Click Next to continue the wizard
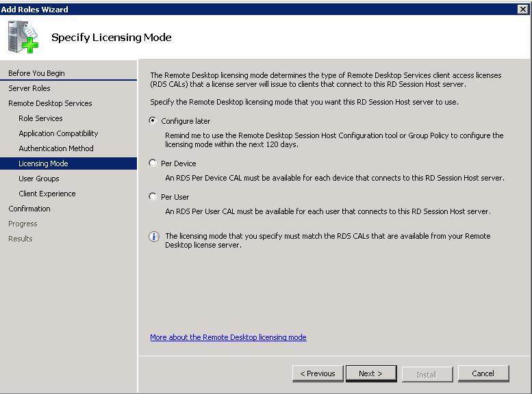The width and height of the screenshot is (532, 394). pyautogui.click(x=370, y=373)
